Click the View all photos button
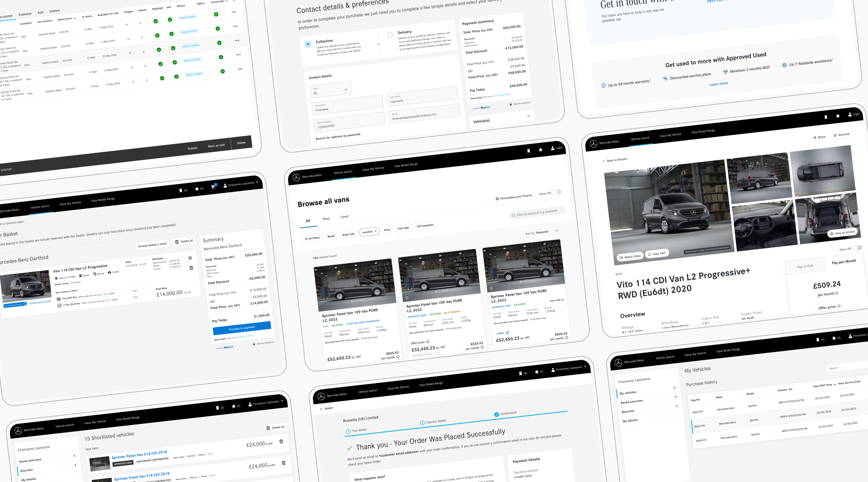The width and height of the screenshot is (868, 482). click(842, 233)
